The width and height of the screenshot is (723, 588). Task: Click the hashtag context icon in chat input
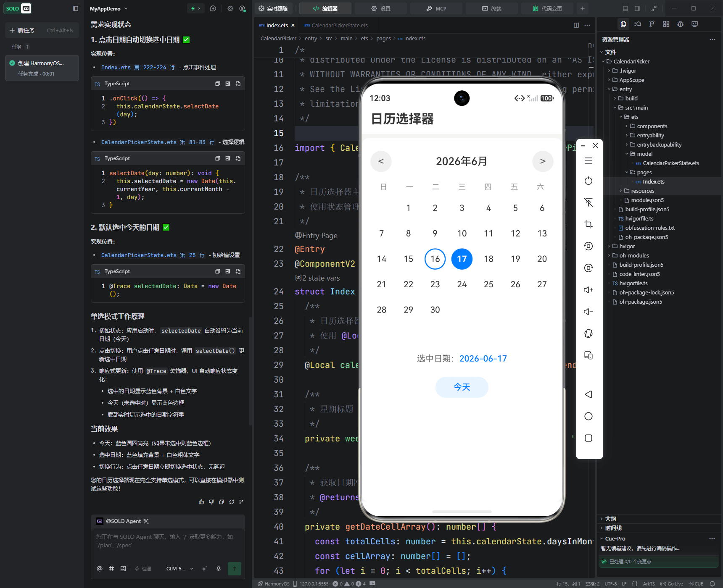click(x=111, y=569)
